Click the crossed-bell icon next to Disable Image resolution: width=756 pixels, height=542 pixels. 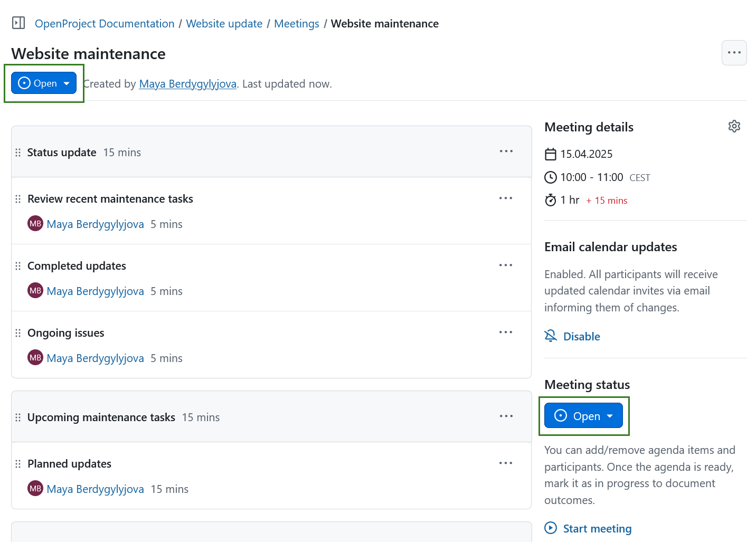click(551, 336)
